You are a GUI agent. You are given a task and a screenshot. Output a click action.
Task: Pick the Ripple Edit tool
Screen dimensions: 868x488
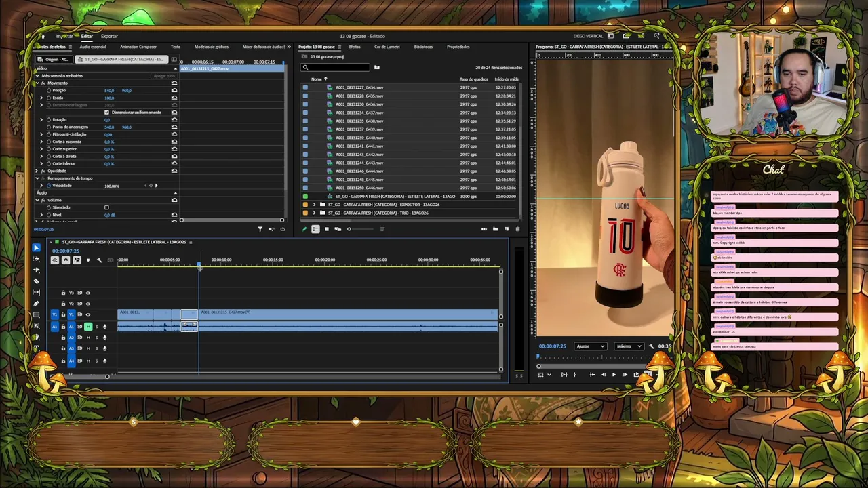37,270
